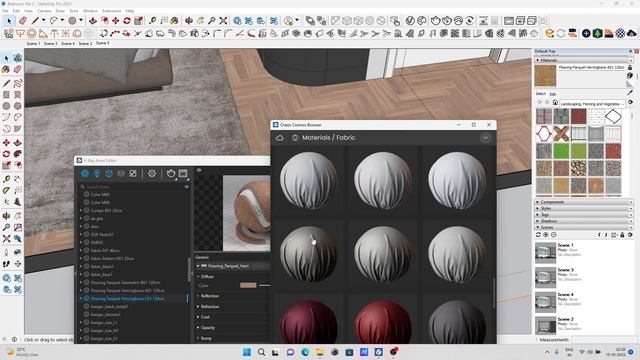Image resolution: width=640 pixels, height=360 pixels.
Task: Open the File menu
Action: tap(5, 11)
